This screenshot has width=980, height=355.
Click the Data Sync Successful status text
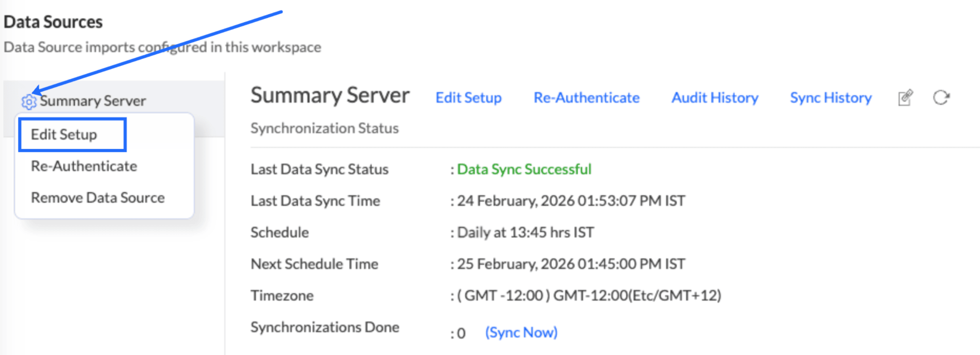pos(524,169)
